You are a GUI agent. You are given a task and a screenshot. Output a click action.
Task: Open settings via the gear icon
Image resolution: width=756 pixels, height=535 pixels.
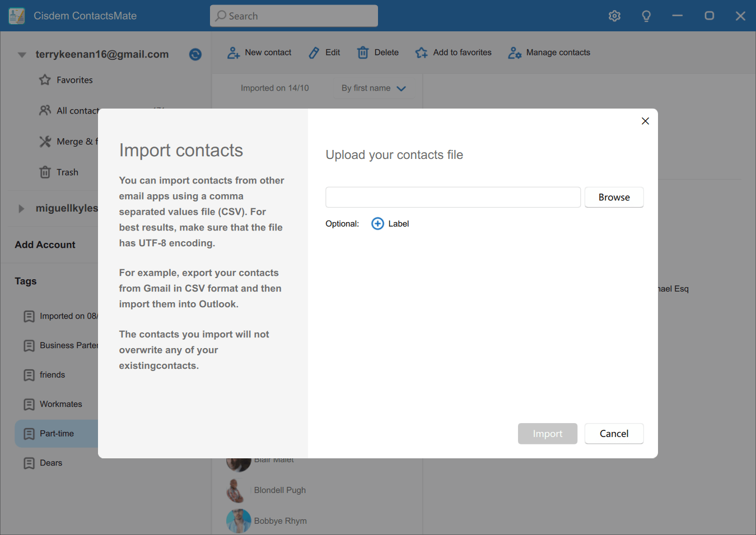pos(614,16)
